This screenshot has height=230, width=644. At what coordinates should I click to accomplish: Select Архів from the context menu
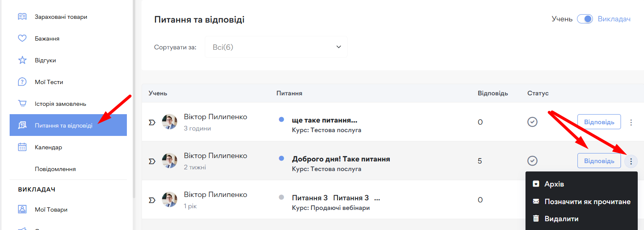(x=554, y=184)
